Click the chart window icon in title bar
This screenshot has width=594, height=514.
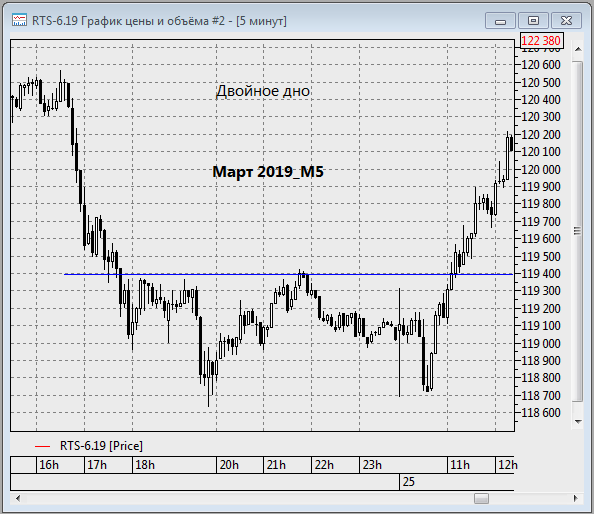19,20
